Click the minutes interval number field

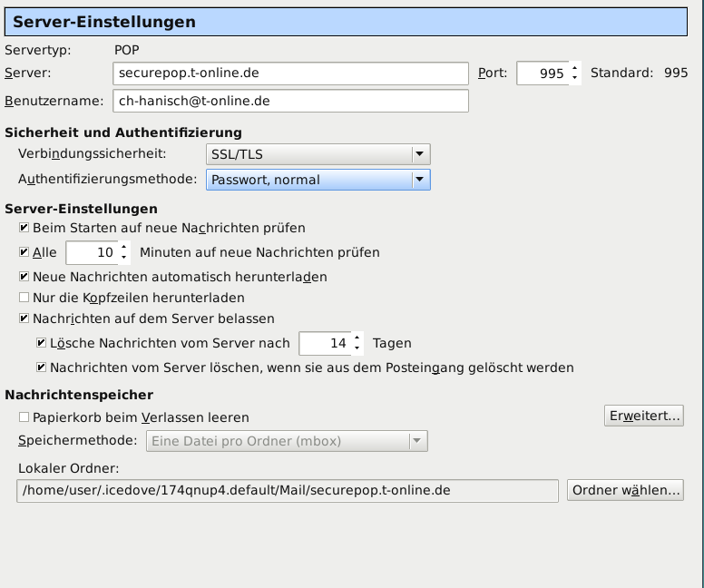[92, 252]
